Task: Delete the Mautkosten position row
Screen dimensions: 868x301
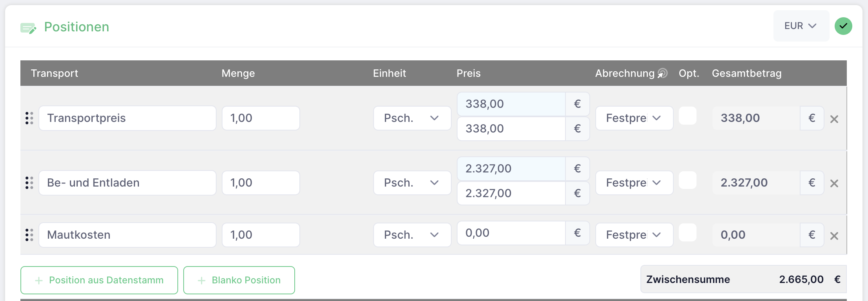Action: coord(834,236)
